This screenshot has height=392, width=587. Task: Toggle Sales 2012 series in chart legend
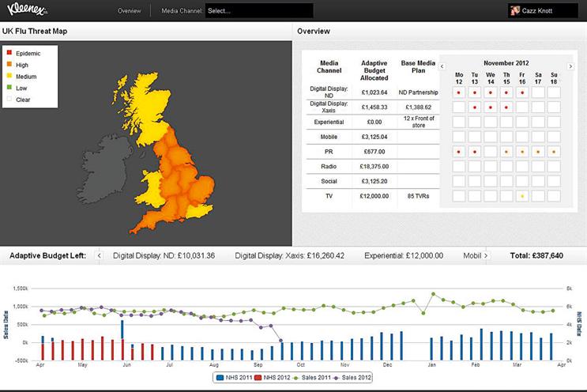tap(352, 378)
